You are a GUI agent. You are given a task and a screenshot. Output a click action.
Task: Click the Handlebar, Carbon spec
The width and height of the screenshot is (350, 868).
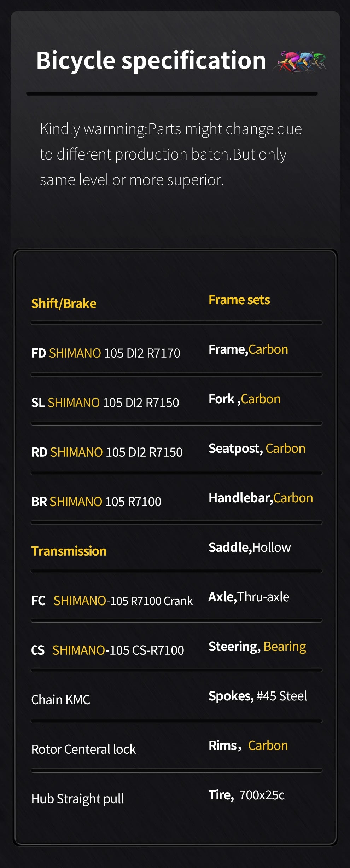(261, 498)
